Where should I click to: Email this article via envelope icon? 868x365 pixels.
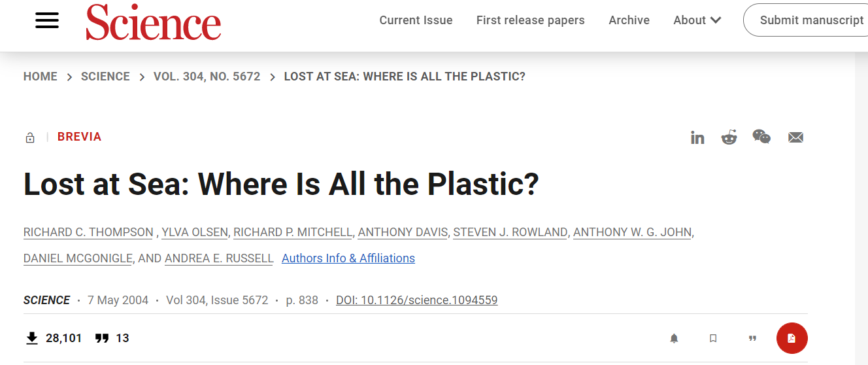(795, 137)
